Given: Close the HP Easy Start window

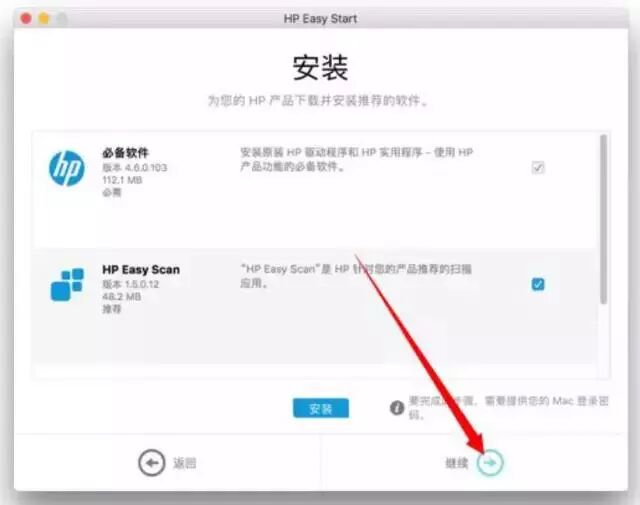Looking at the screenshot, I should click(26, 18).
